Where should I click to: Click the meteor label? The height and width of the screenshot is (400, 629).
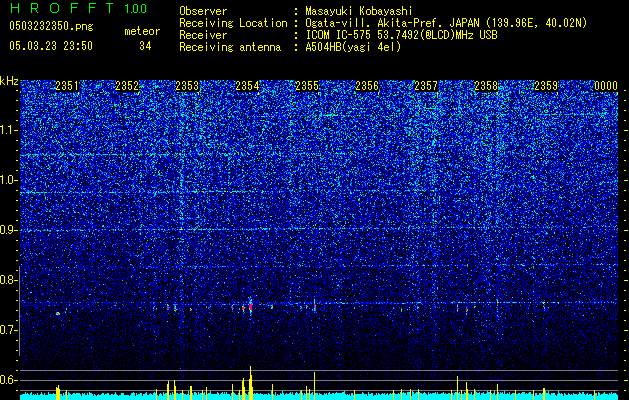142,31
